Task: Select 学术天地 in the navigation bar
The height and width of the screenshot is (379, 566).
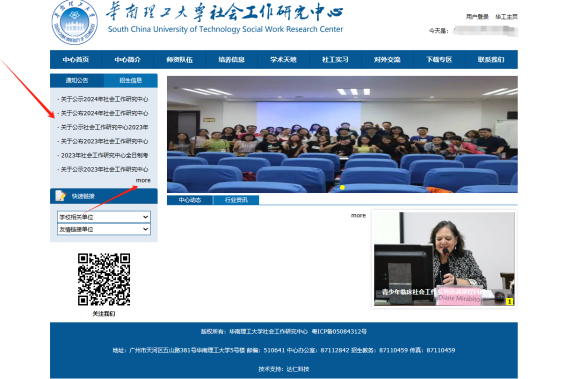Action: tap(283, 60)
